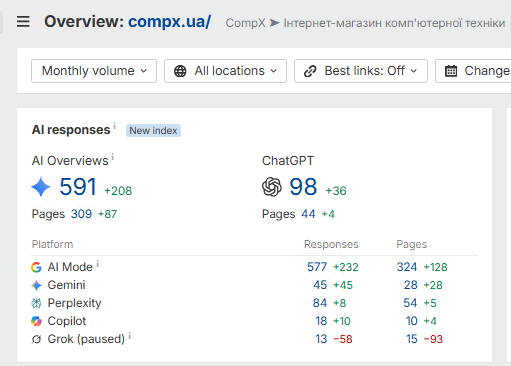Image resolution: width=511 pixels, height=366 pixels.
Task: Open Gemini responses value 45
Action: (320, 285)
